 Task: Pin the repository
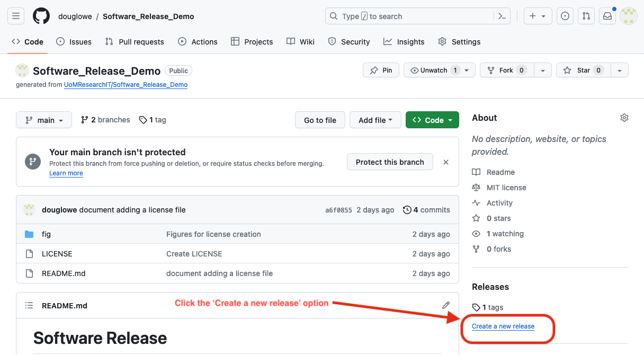click(381, 70)
